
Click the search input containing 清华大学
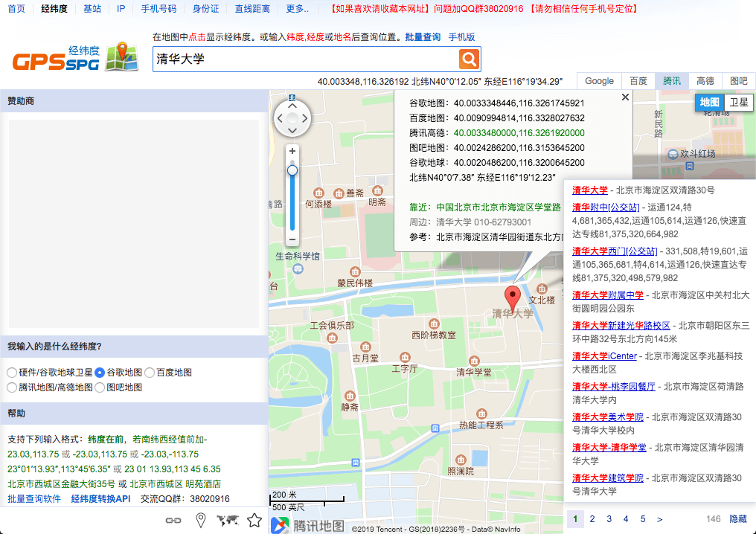point(304,59)
